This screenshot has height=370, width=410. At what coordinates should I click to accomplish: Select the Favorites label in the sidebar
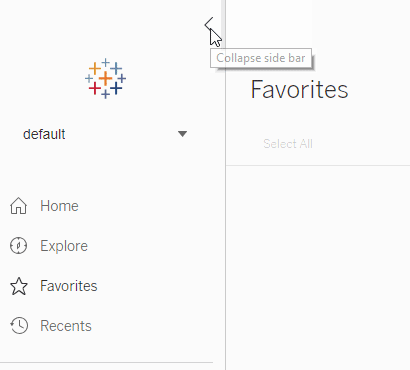point(69,286)
